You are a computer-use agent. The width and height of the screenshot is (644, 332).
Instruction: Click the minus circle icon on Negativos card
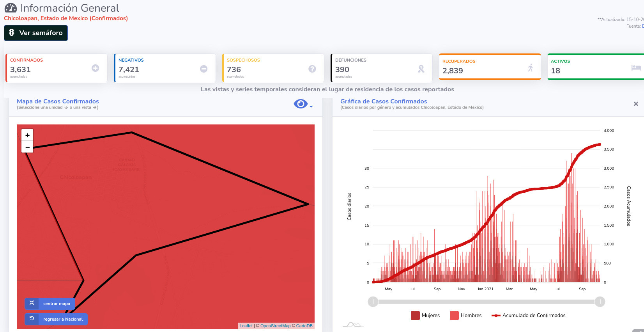(x=203, y=69)
